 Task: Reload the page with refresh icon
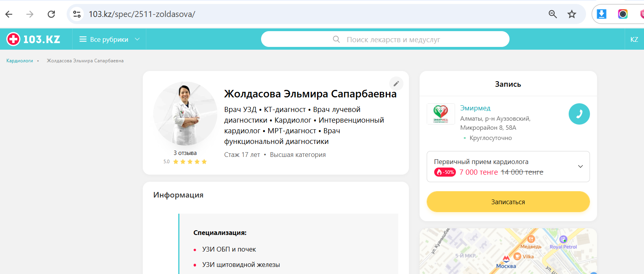[51, 14]
